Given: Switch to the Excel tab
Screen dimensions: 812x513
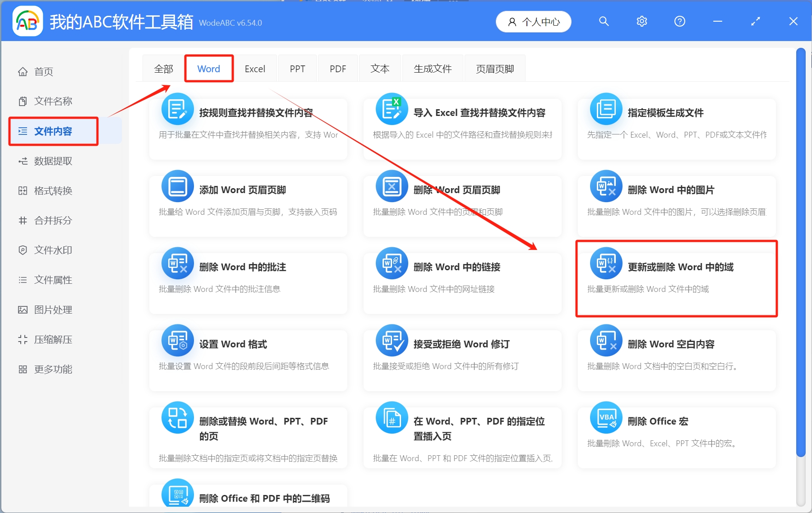Looking at the screenshot, I should 255,69.
